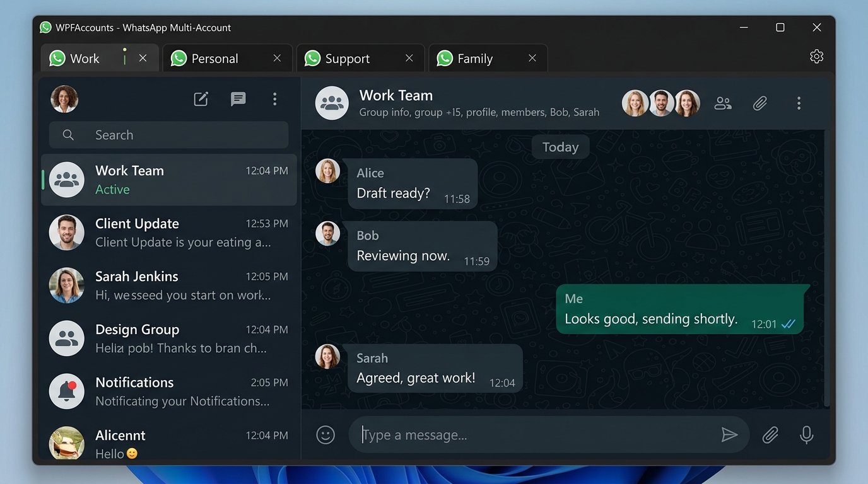Click the Notifications bell avatar icon
This screenshot has height=484, width=868.
tap(67, 391)
